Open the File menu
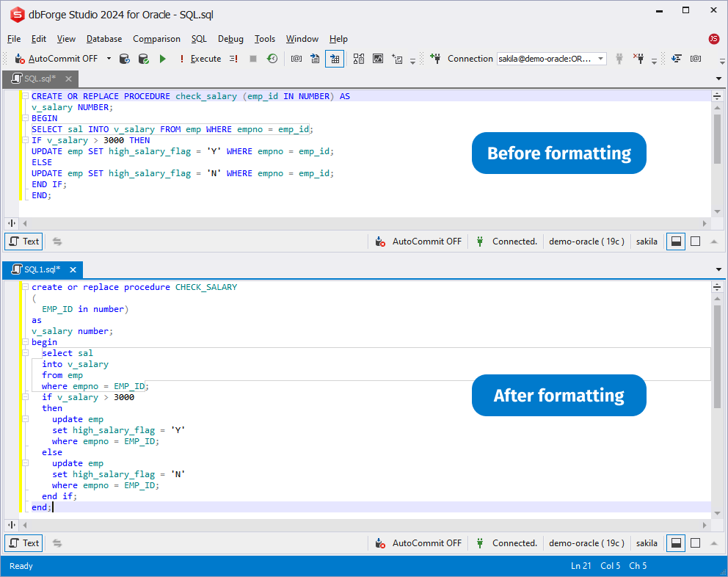This screenshot has width=728, height=577. click(14, 39)
